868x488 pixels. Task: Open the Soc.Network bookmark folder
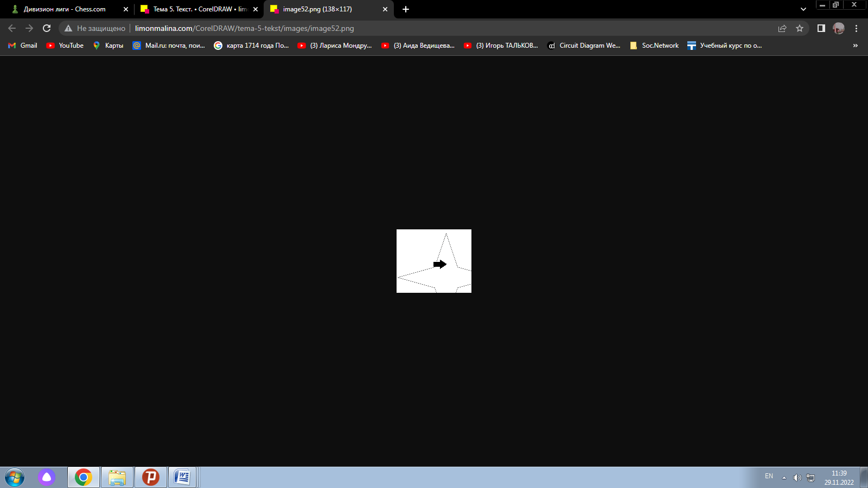pyautogui.click(x=654, y=46)
